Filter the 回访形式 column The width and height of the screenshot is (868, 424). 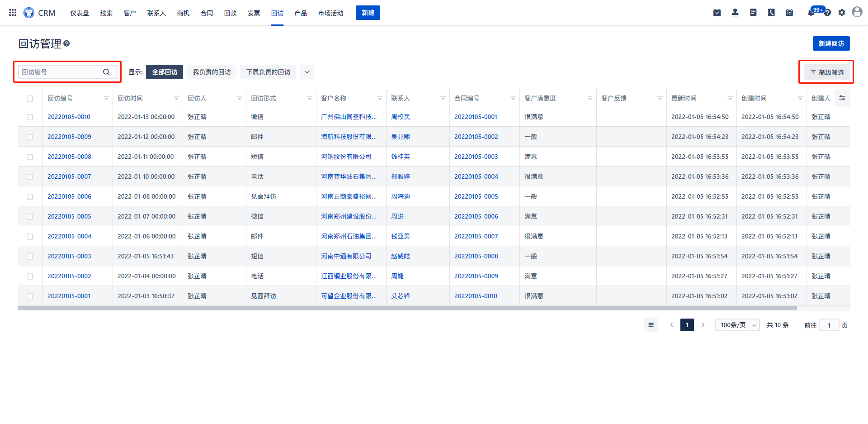(x=310, y=98)
